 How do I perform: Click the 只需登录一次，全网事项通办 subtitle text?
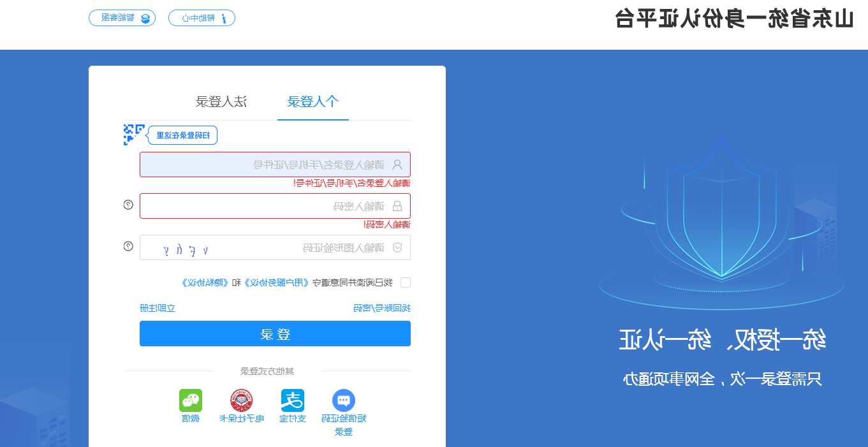(x=723, y=379)
